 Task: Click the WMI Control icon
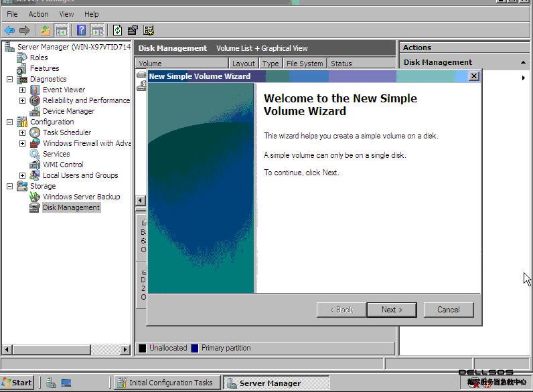click(35, 165)
